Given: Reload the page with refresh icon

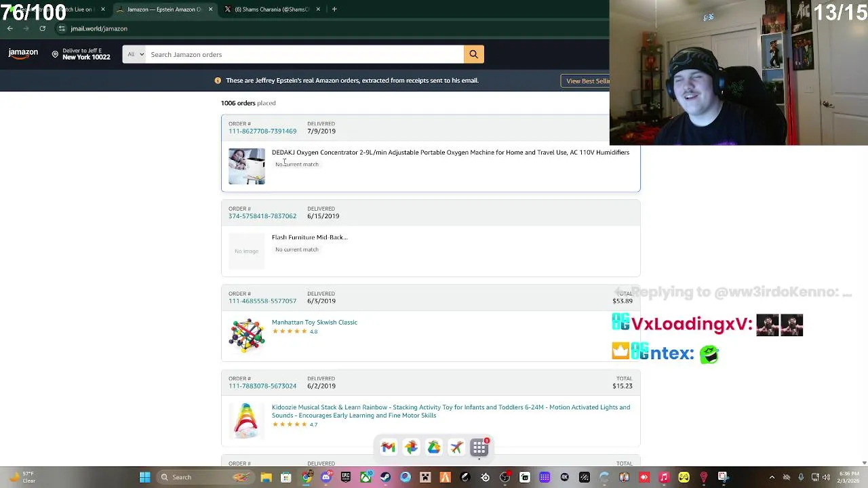Looking at the screenshot, I should click(x=42, y=28).
